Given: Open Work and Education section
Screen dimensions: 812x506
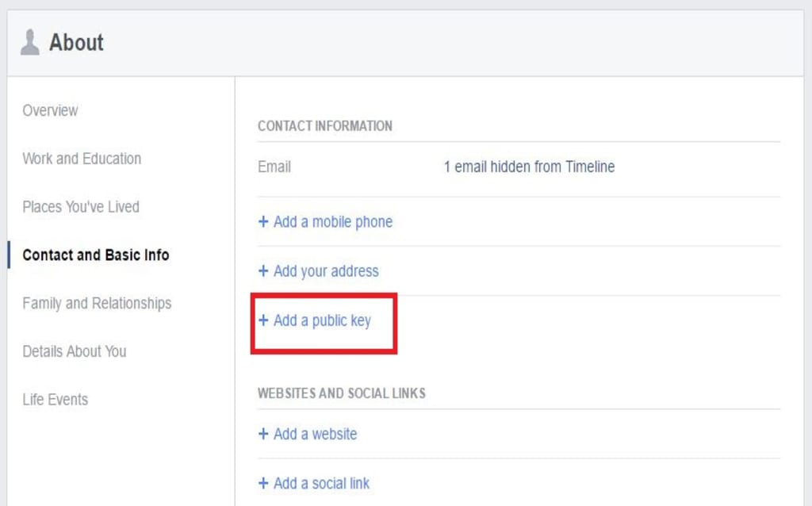Looking at the screenshot, I should point(82,159).
